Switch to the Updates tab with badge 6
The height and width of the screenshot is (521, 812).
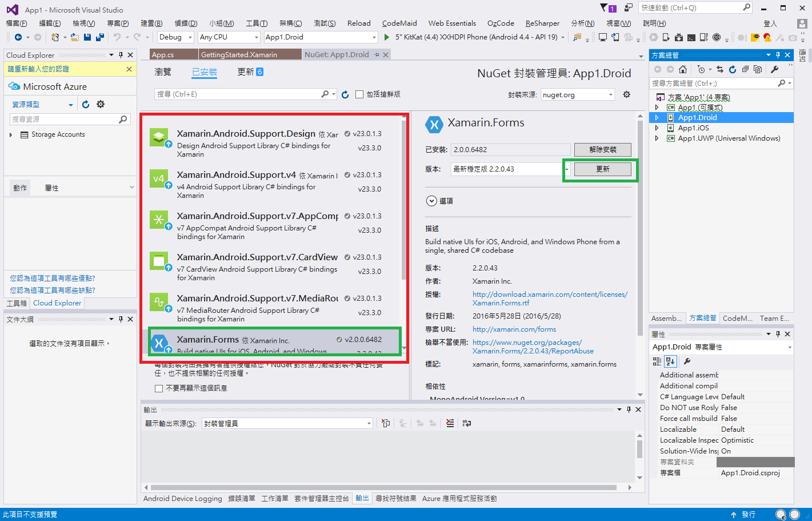[250, 72]
